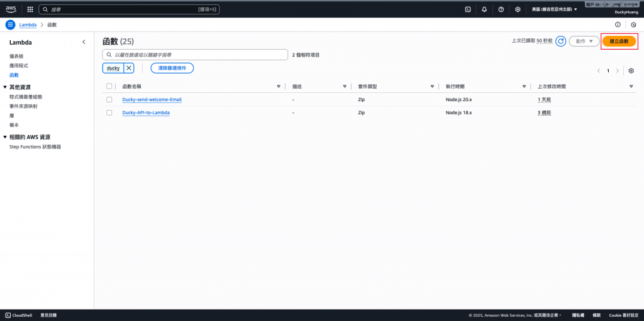The height and width of the screenshot is (321, 644).
Task: Click the CloudShell icon in the footer
Action: 8,315
